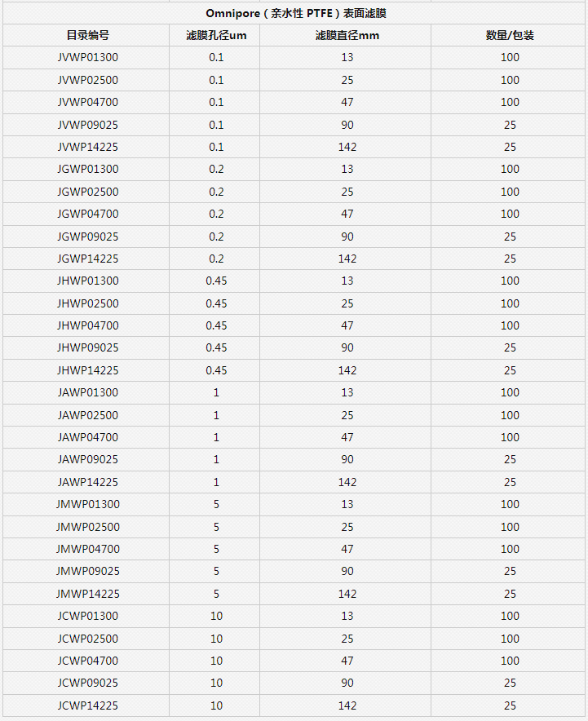Select catalog number JGWP14225
This screenshot has width=588, height=721.
point(88,259)
